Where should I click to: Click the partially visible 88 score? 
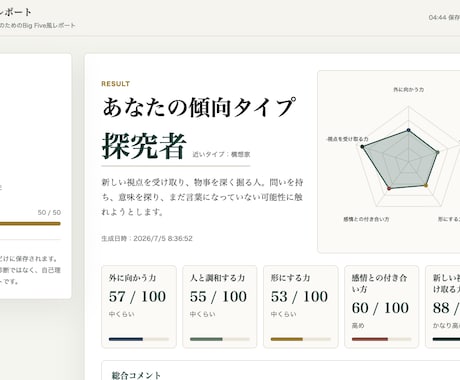point(446,308)
